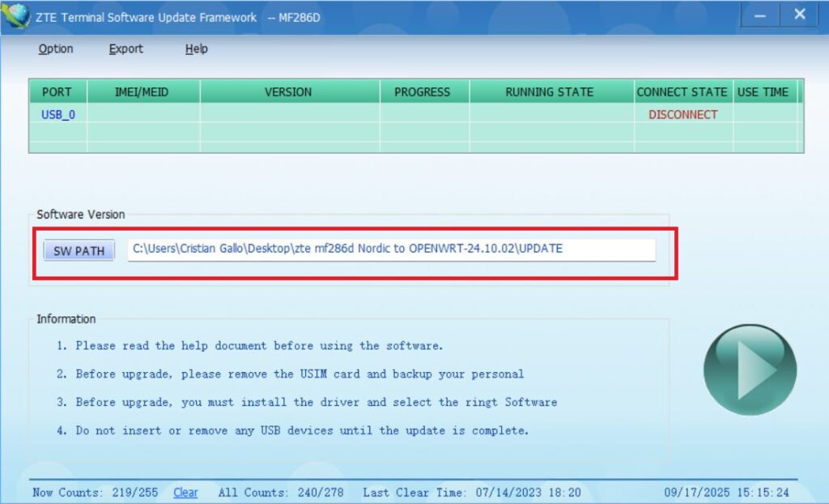829x504 pixels.
Task: Select the USE TIME column header
Action: click(763, 92)
